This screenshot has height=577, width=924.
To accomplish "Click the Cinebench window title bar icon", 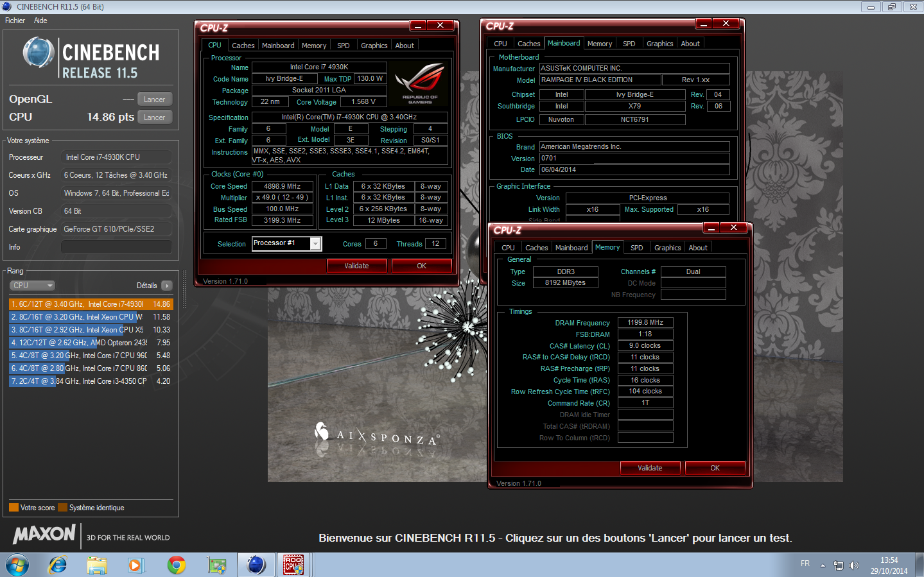I will (7, 7).
